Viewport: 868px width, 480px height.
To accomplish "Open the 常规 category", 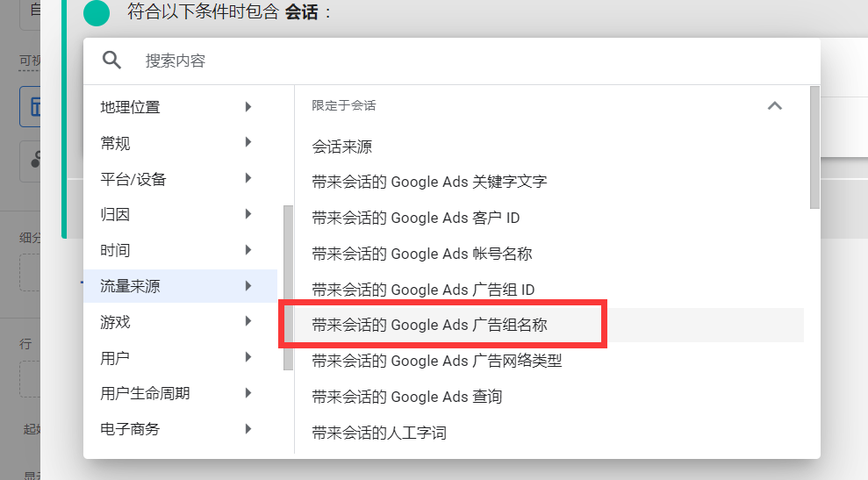I will [180, 143].
